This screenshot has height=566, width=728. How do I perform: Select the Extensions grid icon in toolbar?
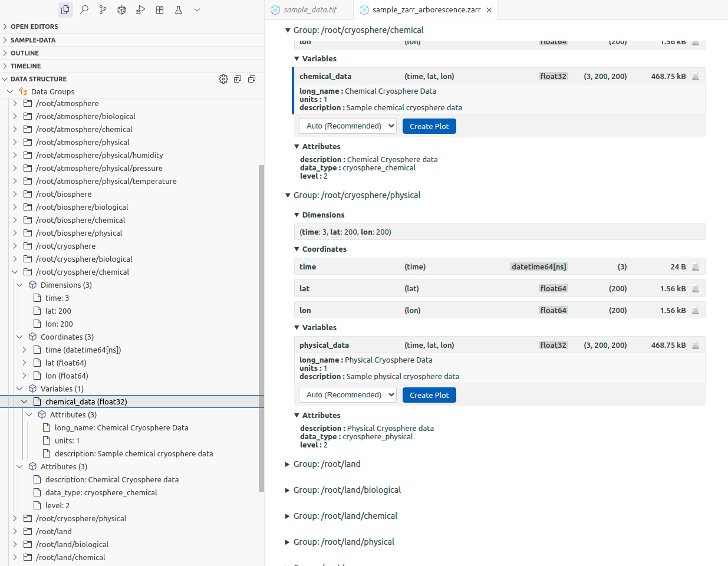159,9
